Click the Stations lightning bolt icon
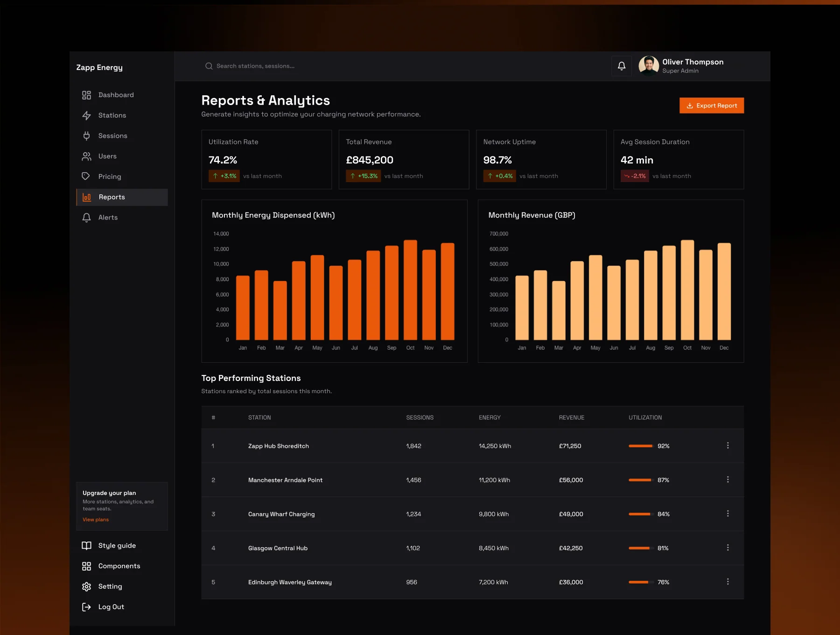 coord(86,115)
